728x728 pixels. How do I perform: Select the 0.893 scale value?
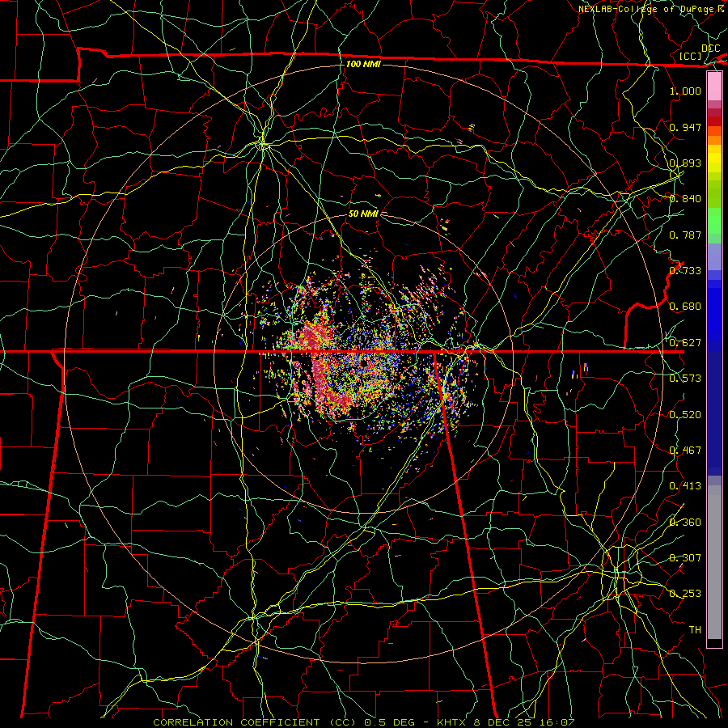[685, 163]
